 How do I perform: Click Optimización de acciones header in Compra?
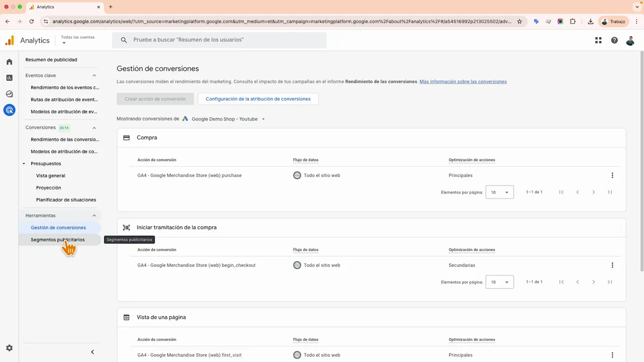pos(472,160)
